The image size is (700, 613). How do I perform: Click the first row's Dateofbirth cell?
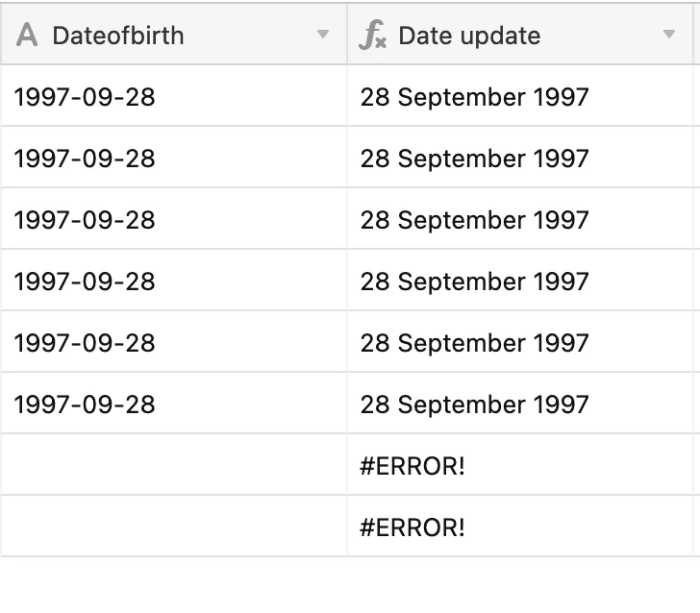[x=85, y=97]
